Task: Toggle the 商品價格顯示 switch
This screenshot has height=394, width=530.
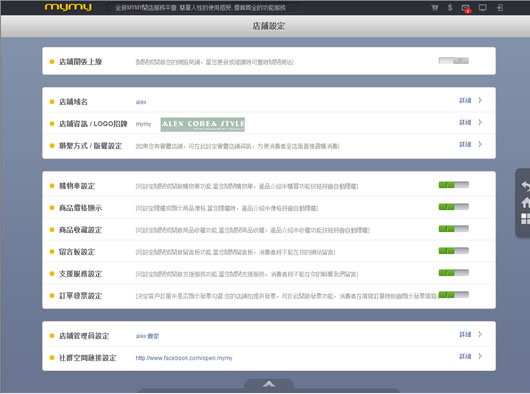Action: tap(454, 207)
